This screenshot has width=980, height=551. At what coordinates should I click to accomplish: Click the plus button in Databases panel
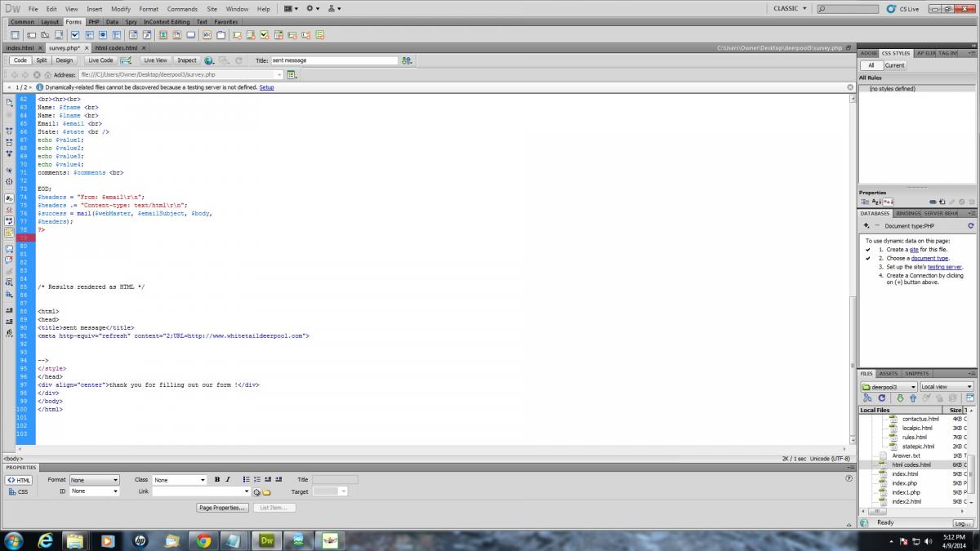click(866, 225)
